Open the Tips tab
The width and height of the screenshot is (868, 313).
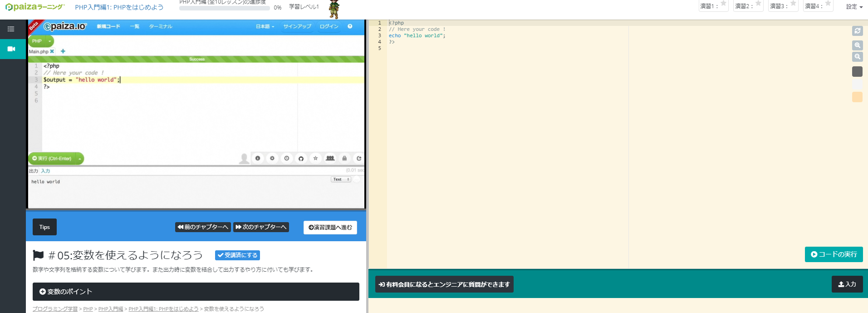[44, 227]
